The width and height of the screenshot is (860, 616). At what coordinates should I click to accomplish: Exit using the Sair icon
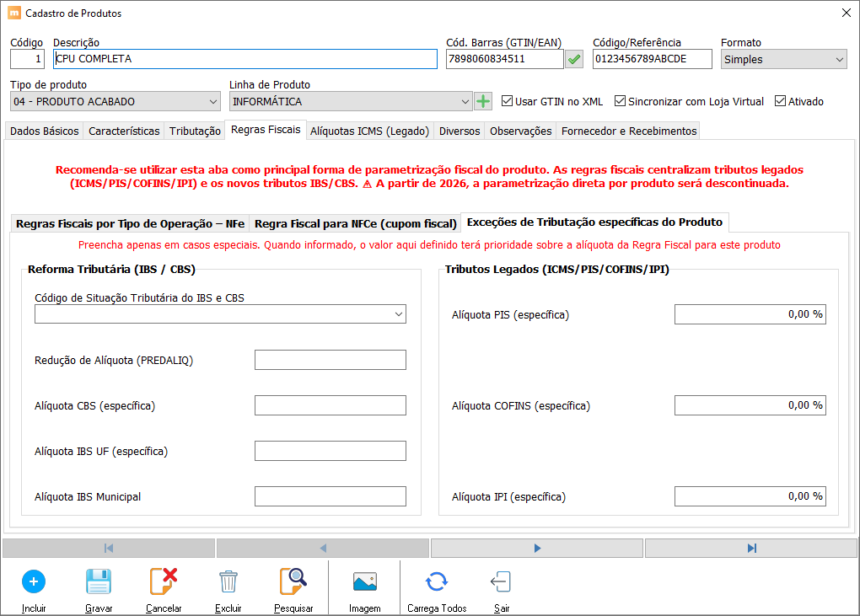point(501,581)
